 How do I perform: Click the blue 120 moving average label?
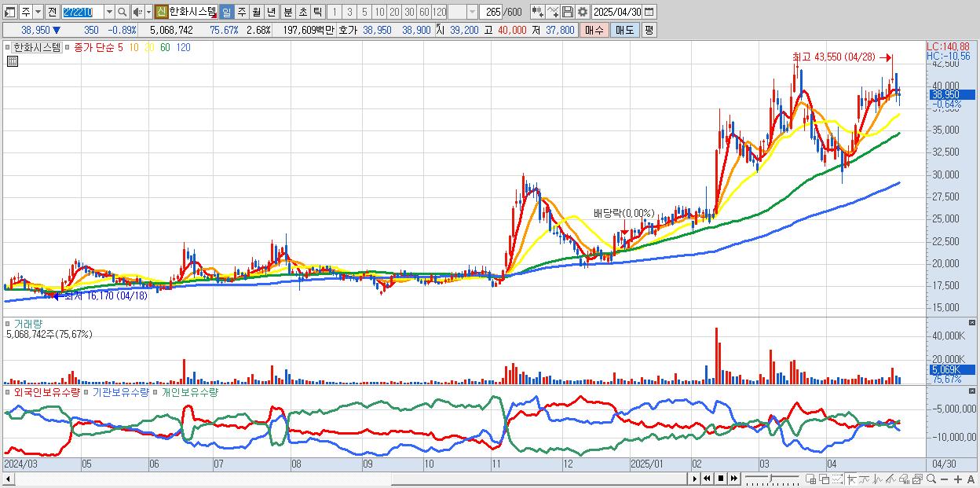point(183,47)
